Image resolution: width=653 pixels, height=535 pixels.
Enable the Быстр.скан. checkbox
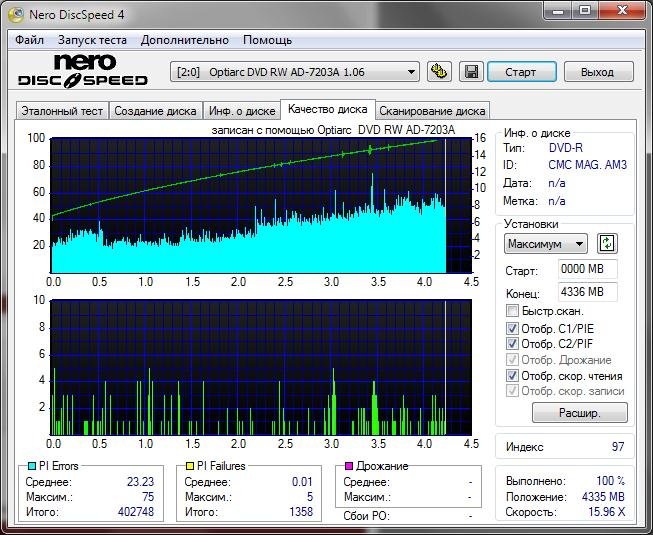[512, 311]
